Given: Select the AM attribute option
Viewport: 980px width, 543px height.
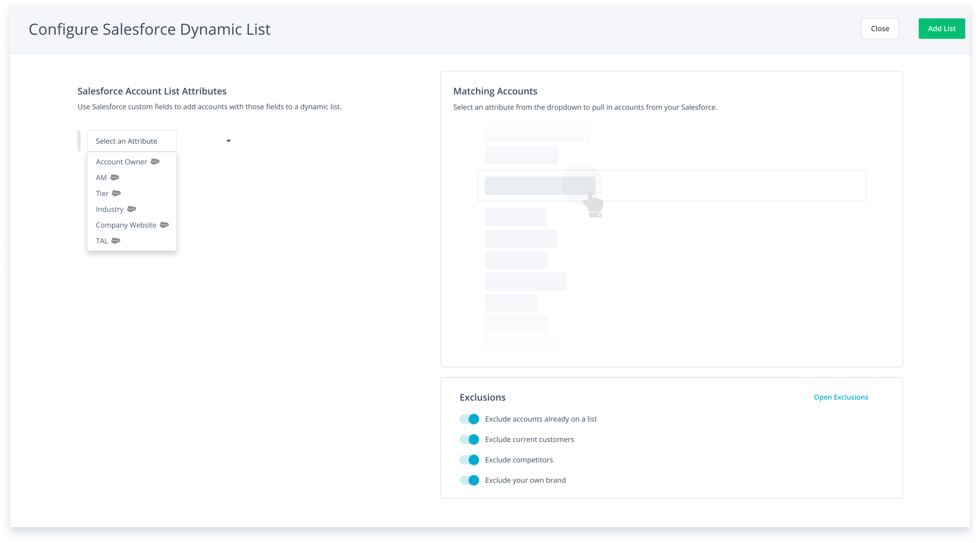Looking at the screenshot, I should pyautogui.click(x=132, y=178).
